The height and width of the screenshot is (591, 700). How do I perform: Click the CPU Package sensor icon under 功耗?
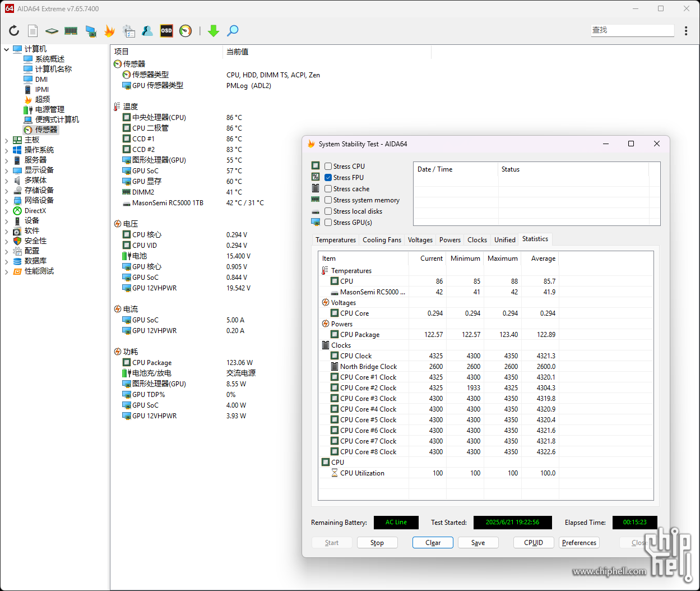tap(127, 363)
